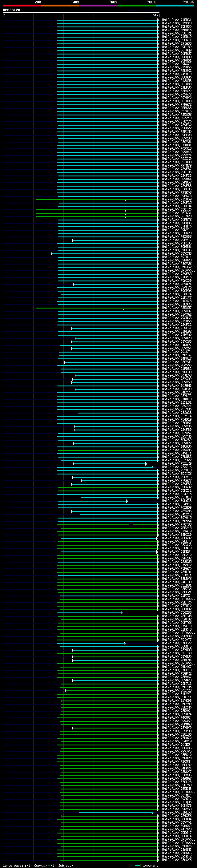Select hit UniRef100_A7PA72

click(x=177, y=104)
